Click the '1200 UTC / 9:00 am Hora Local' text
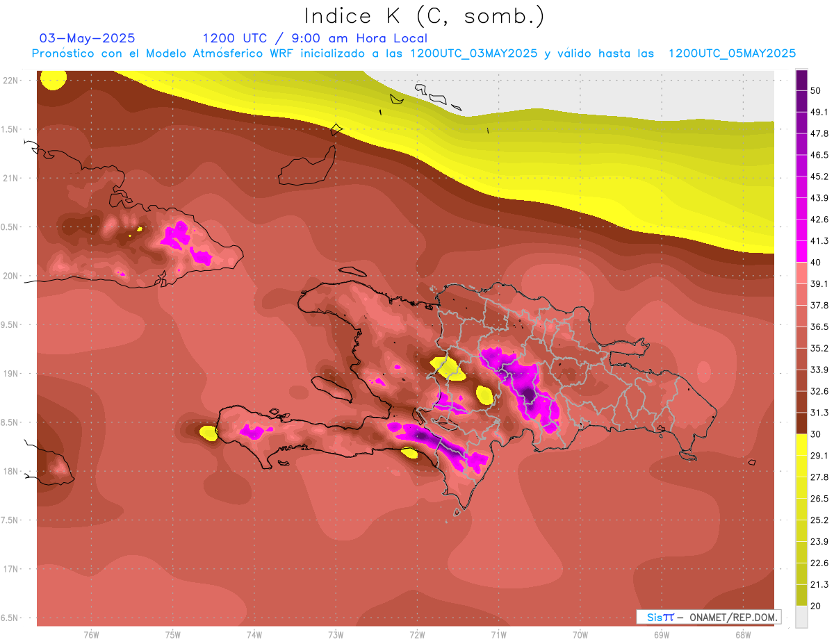The image size is (834, 644). click(x=315, y=38)
